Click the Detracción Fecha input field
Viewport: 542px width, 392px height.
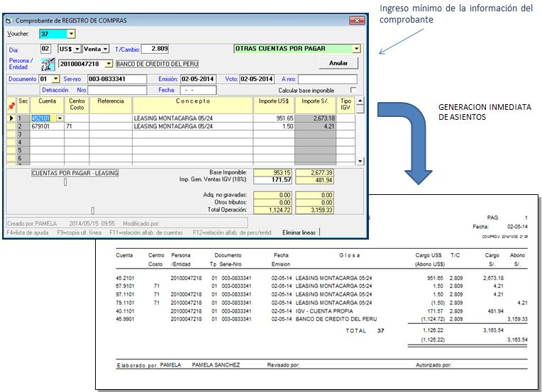click(x=198, y=90)
